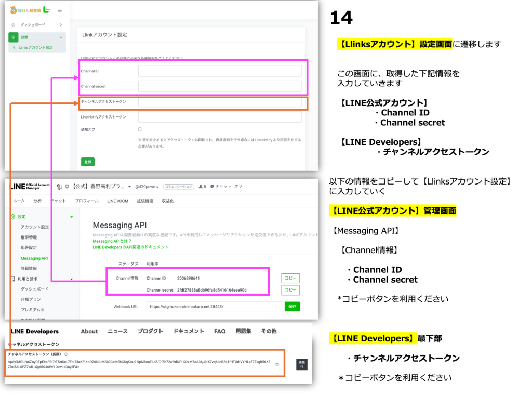Image resolution: width=532 pixels, height=395 pixels.
Task: Collapse the green 設置 menu chevron
Action: (61, 37)
